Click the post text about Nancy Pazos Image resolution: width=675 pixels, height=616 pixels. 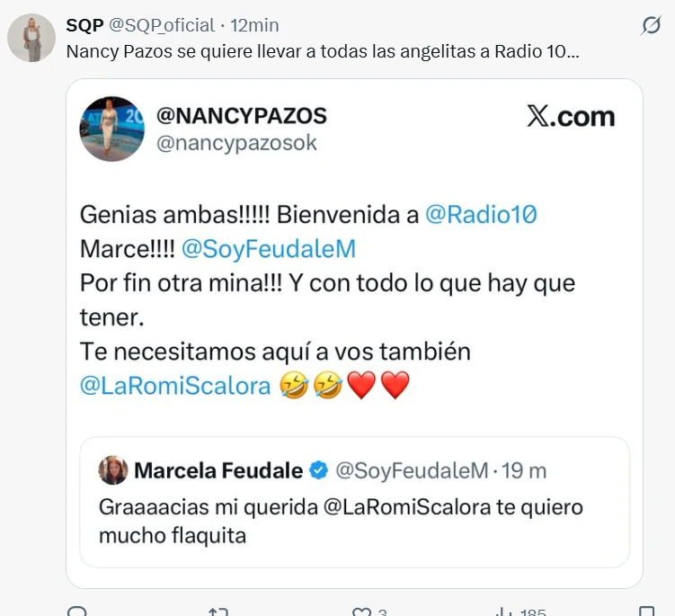point(323,51)
